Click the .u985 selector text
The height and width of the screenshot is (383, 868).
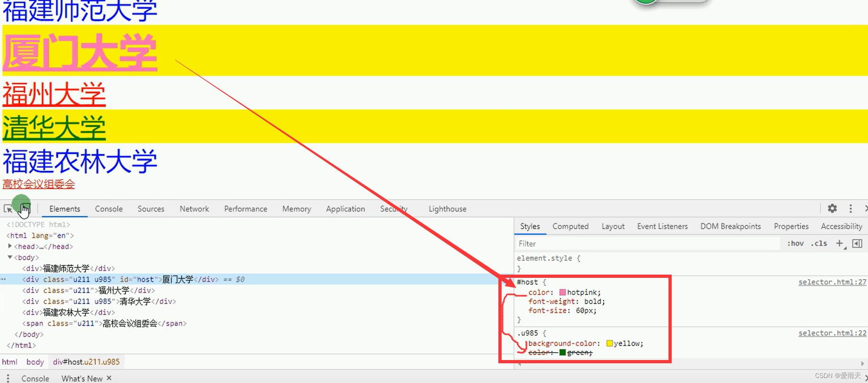[527, 333]
